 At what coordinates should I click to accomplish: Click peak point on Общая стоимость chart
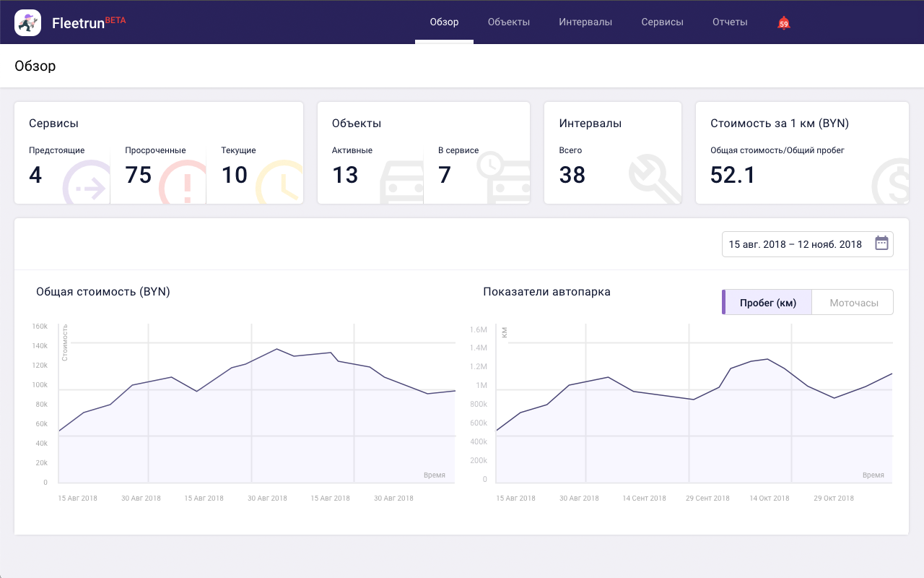click(277, 349)
